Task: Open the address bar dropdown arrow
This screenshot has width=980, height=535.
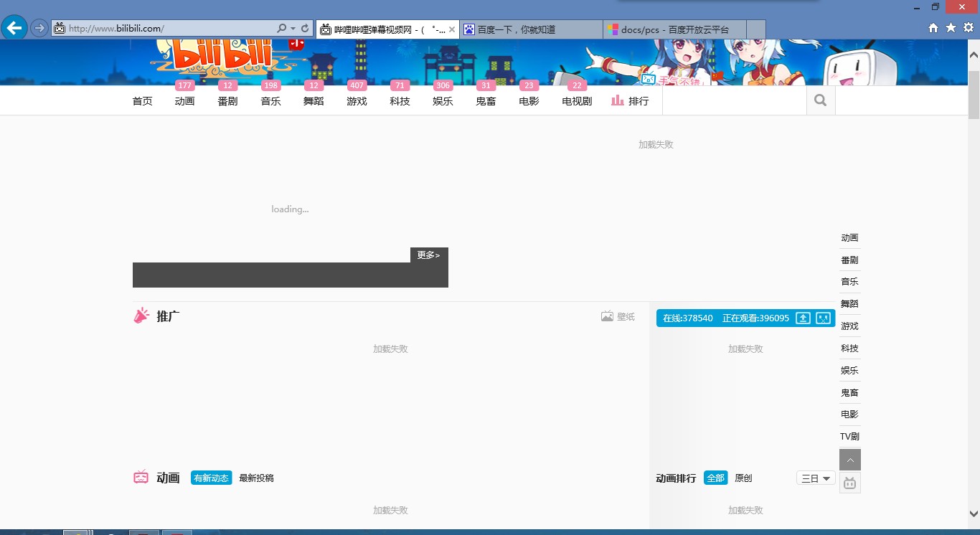Action: (x=293, y=29)
